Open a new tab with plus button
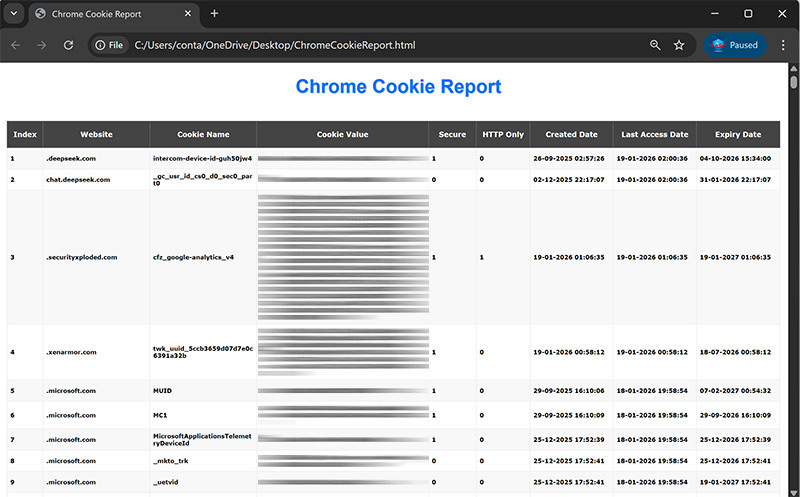 pyautogui.click(x=214, y=14)
